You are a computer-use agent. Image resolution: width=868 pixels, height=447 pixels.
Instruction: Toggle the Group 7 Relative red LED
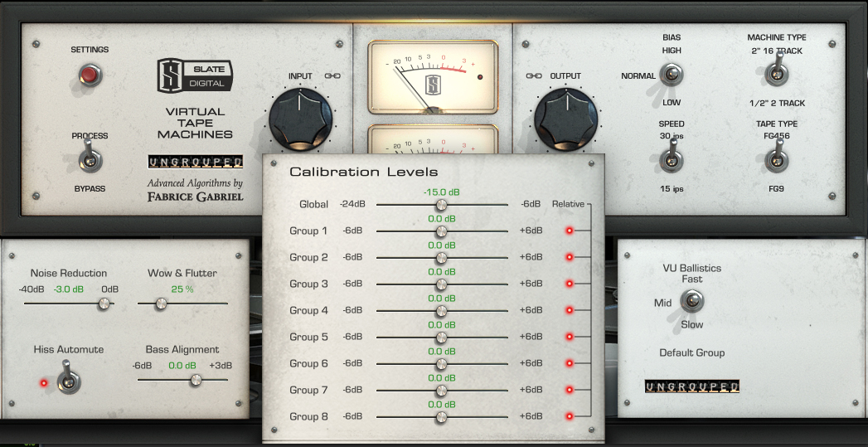click(x=569, y=390)
